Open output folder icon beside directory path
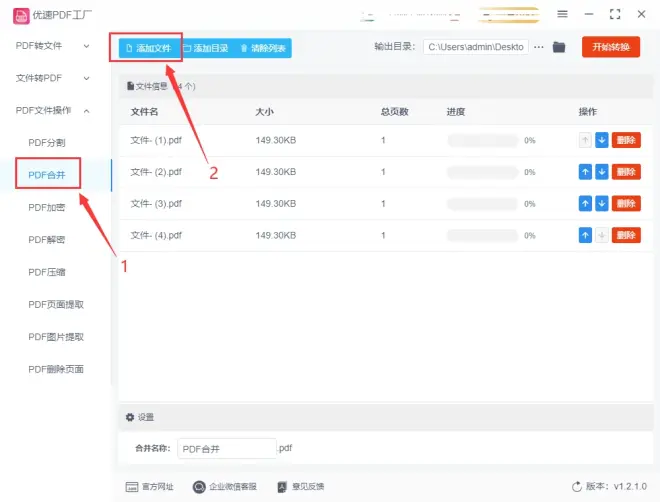The width and height of the screenshot is (660, 502). pyautogui.click(x=559, y=47)
